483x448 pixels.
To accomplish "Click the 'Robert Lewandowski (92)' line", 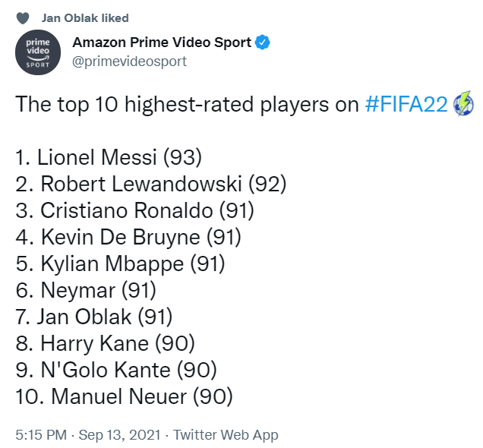I will (x=151, y=184).
